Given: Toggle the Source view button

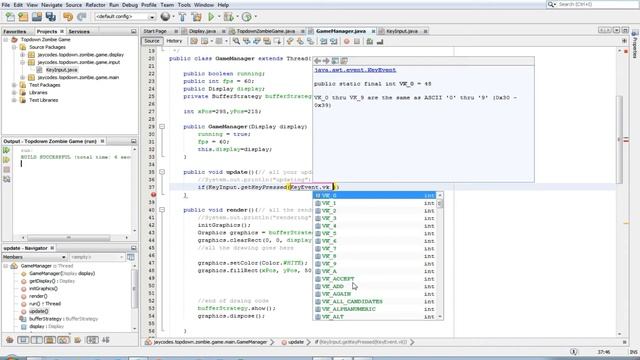Looking at the screenshot, I should click(x=152, y=41).
